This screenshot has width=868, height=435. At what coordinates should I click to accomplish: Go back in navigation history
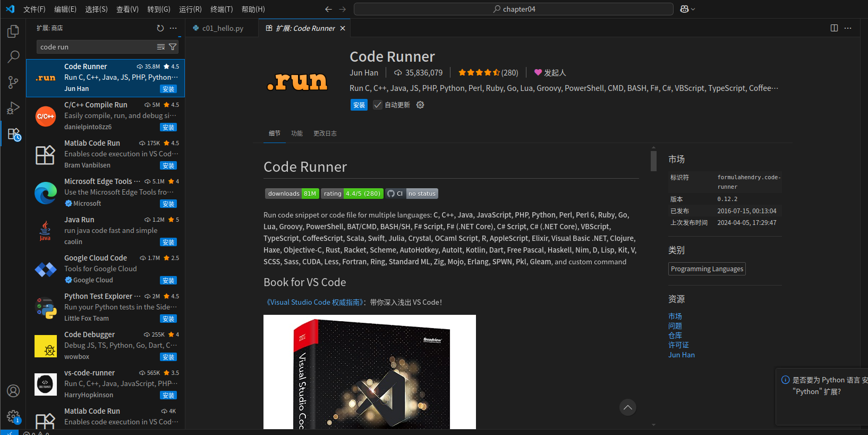click(x=328, y=9)
